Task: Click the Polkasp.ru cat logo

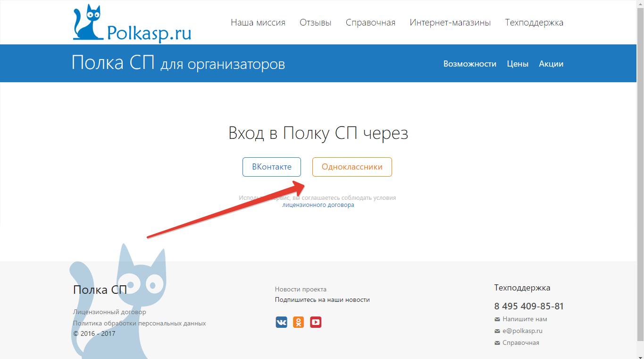Action: (132, 23)
